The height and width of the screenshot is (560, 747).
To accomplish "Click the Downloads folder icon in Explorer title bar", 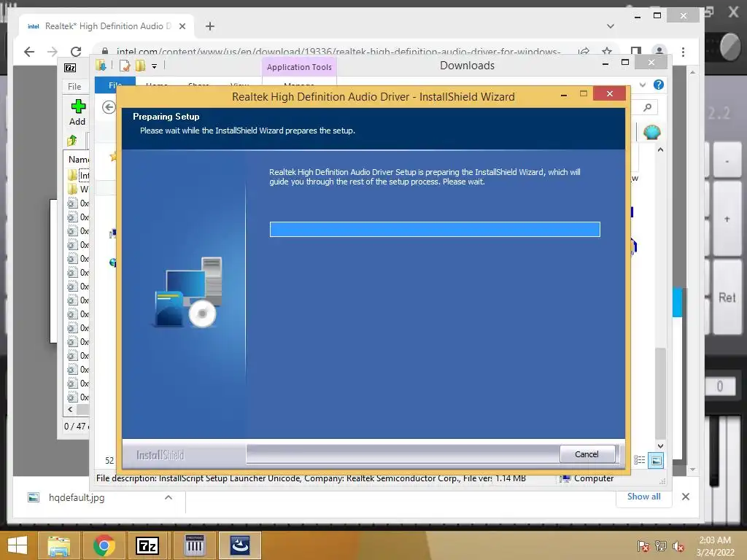I will (x=101, y=65).
